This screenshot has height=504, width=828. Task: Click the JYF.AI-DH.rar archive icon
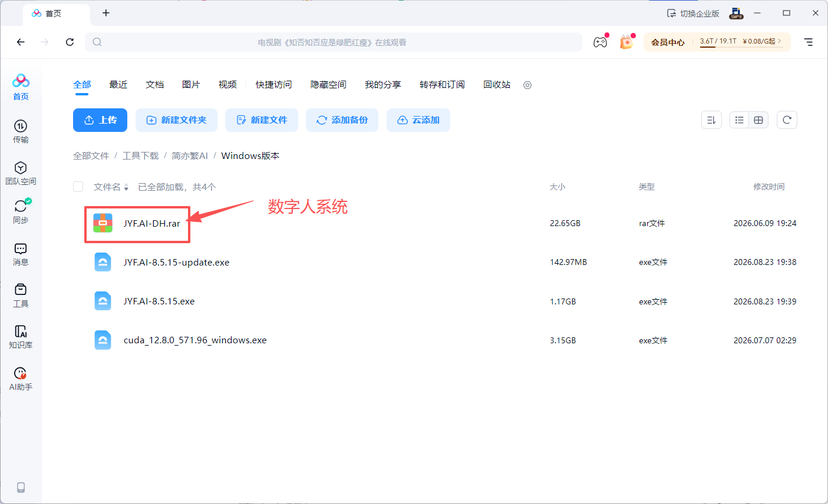click(103, 223)
